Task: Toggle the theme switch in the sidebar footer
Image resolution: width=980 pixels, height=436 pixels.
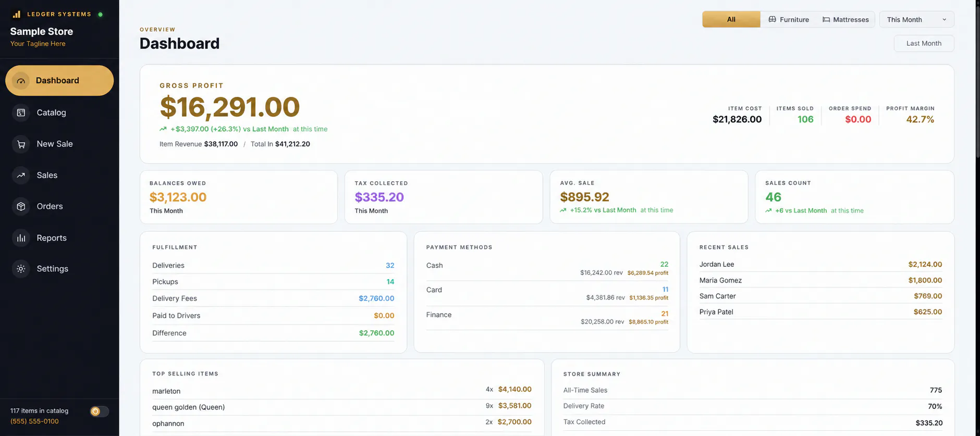Action: pos(99,412)
